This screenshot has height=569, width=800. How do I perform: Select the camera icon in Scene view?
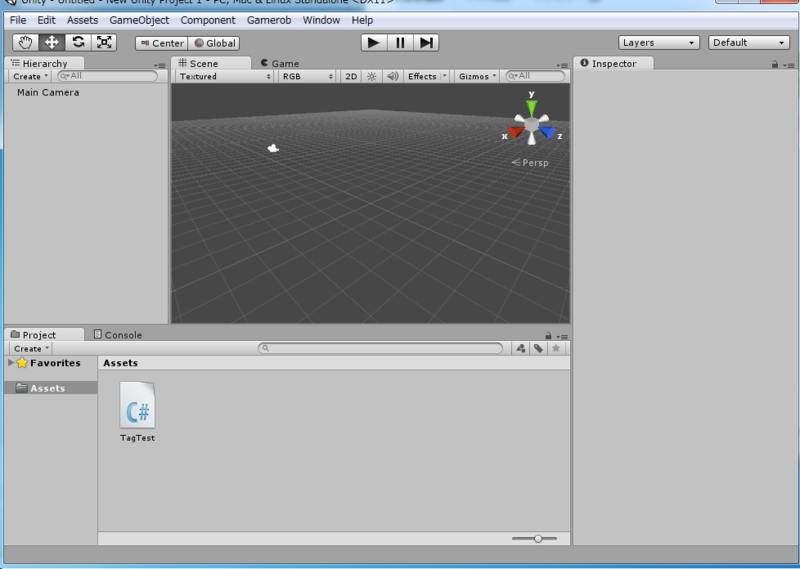273,148
